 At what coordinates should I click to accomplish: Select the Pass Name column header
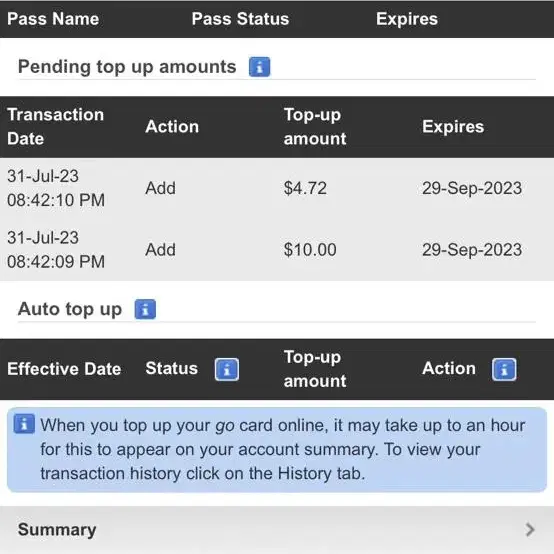53,19
